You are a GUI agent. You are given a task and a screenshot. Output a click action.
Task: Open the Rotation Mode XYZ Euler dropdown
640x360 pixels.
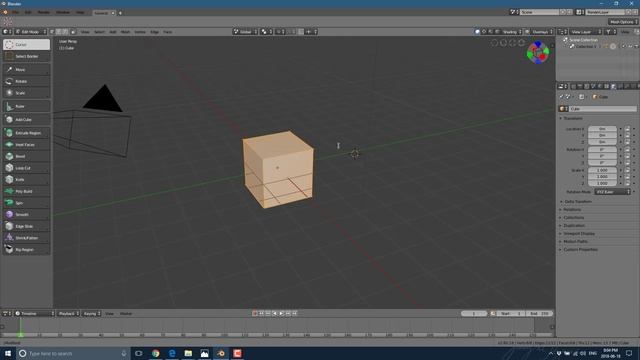coord(612,192)
